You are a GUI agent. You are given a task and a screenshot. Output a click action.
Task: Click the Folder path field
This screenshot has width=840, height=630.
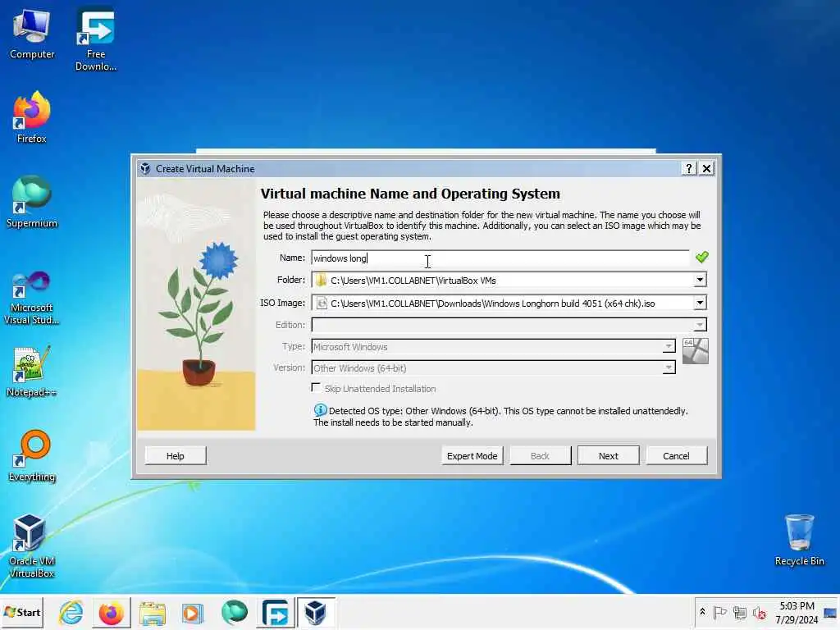503,281
